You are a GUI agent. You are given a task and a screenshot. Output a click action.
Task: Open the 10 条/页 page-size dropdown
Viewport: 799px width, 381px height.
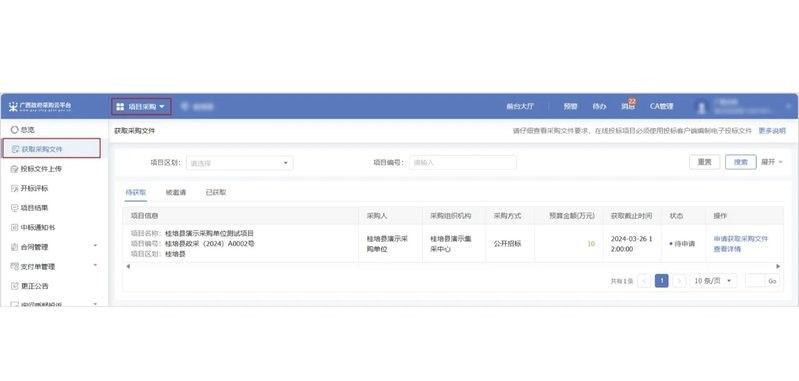[713, 281]
